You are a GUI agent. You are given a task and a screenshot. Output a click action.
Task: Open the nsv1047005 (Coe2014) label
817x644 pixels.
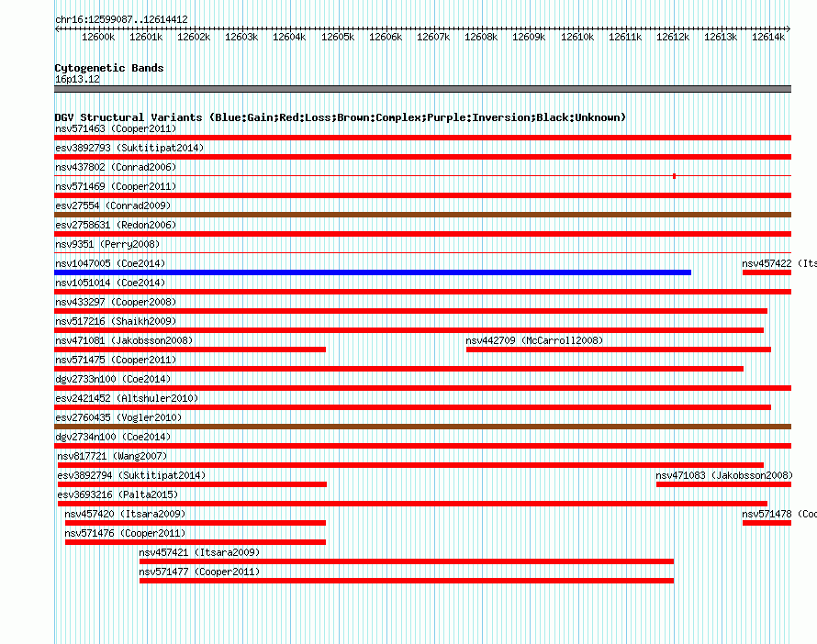[110, 263]
